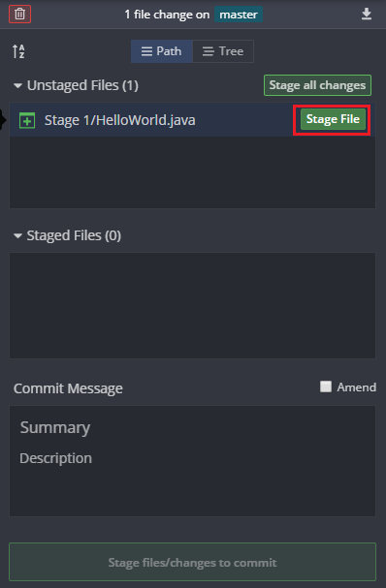Switch to the Path view tab

(x=161, y=51)
